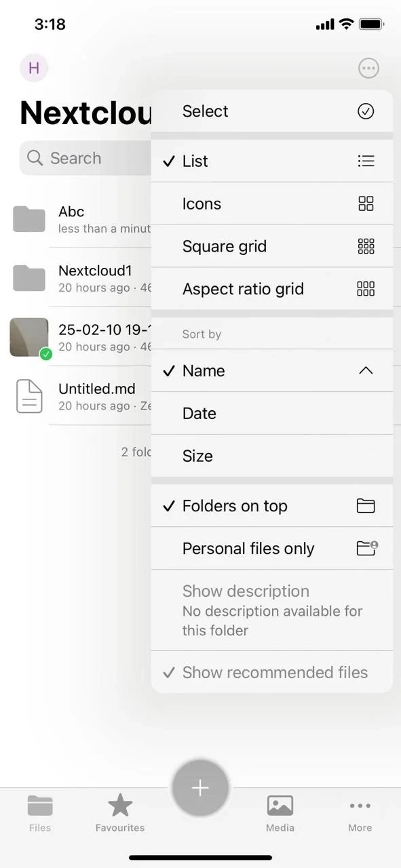Disable Show recommended files
Viewport: 401px width, 868px height.
[x=272, y=672]
